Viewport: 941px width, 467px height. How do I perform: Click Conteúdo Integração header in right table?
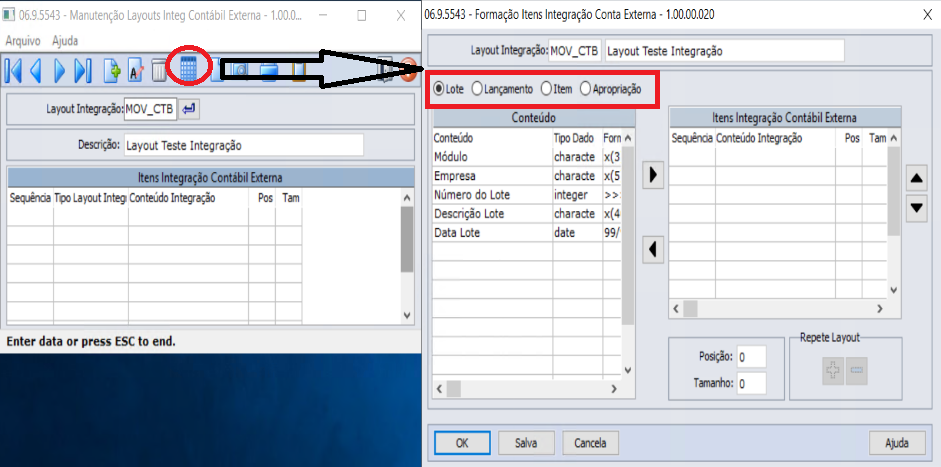[775, 139]
